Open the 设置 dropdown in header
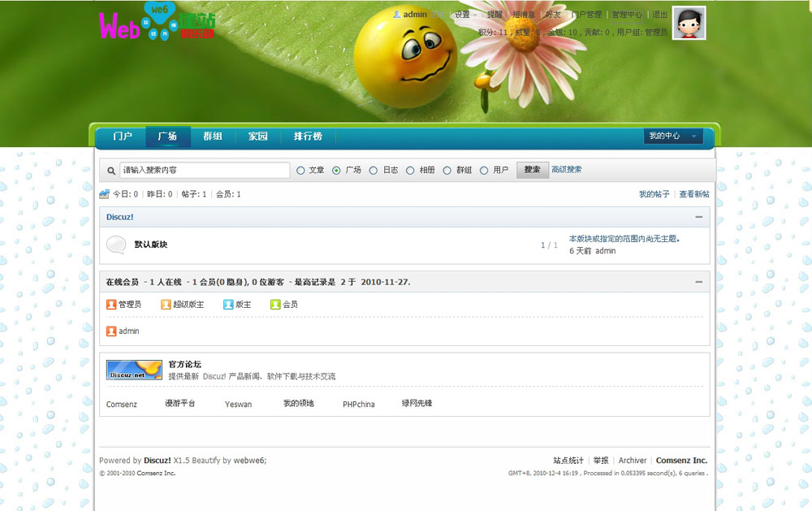The image size is (812, 511). (x=465, y=15)
